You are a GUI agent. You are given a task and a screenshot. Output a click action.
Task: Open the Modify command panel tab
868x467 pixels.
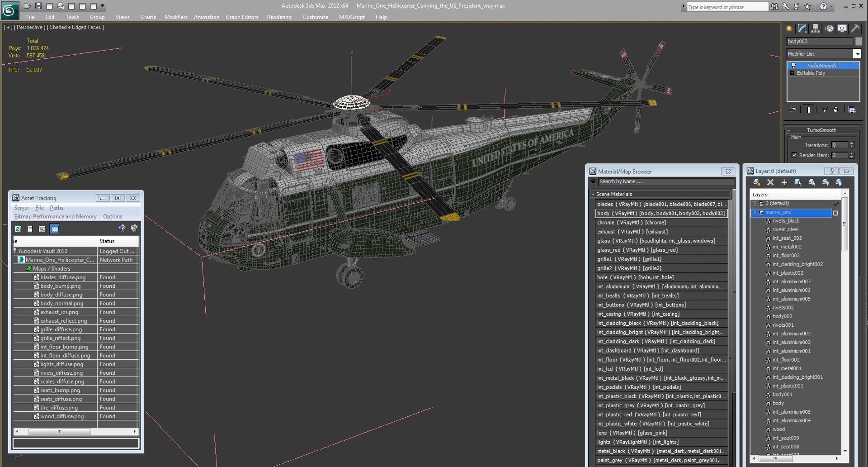coord(802,29)
